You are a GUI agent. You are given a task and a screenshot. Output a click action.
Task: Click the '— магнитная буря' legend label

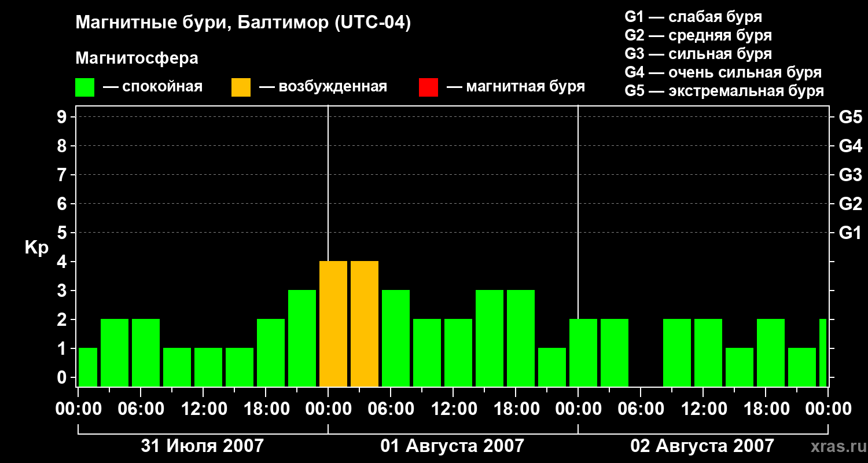[x=516, y=87]
